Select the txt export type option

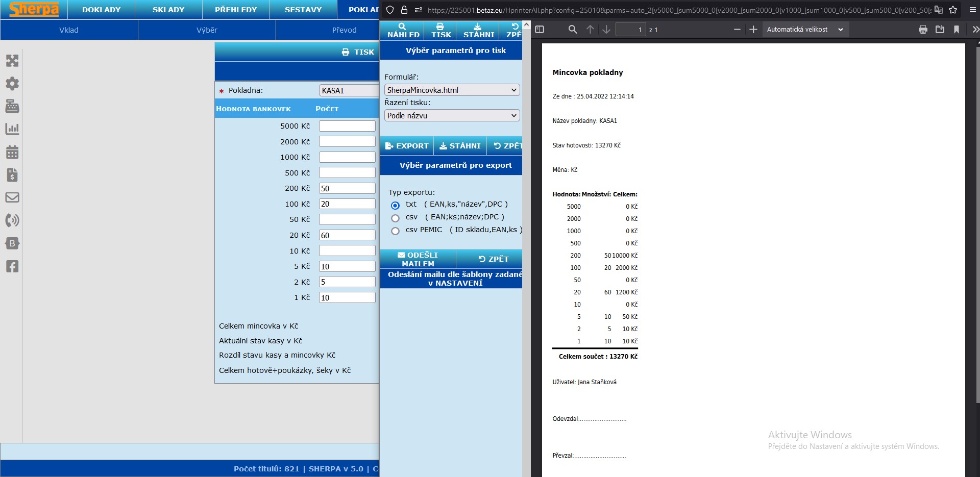click(395, 206)
